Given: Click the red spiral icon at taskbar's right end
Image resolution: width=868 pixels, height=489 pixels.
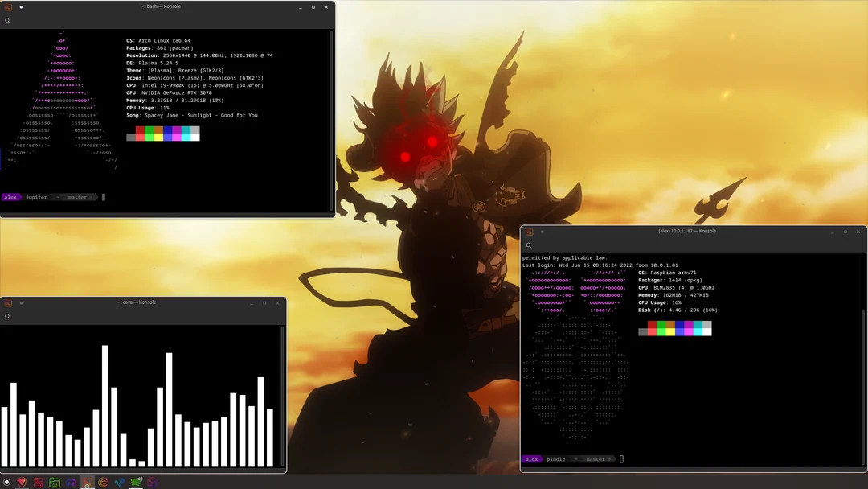Looking at the screenshot, I should click(x=153, y=483).
